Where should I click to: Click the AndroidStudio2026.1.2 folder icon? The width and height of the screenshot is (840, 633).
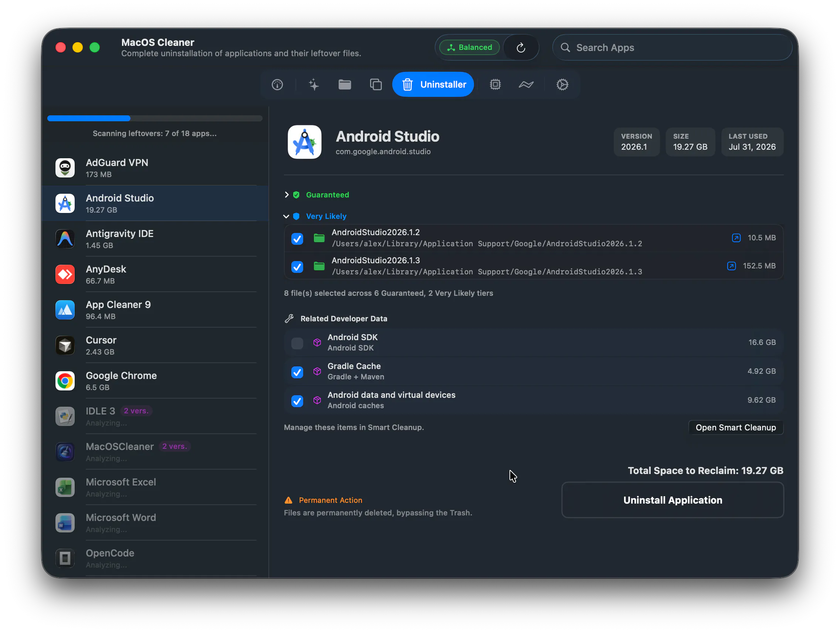pos(319,238)
